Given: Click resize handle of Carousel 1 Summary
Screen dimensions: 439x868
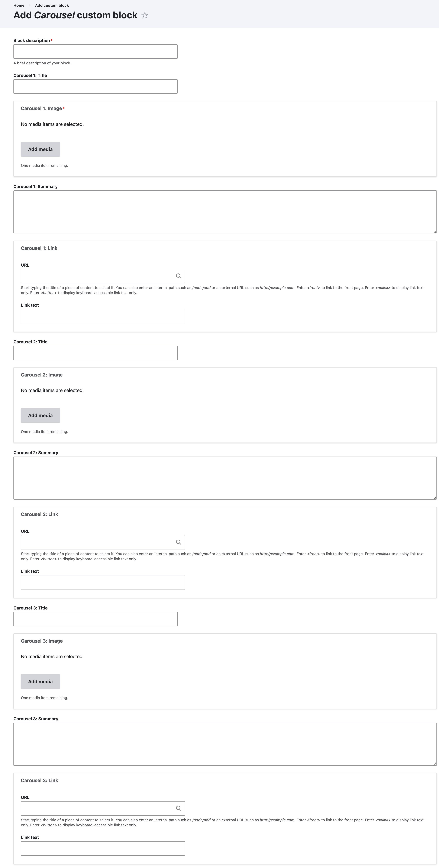Looking at the screenshot, I should pyautogui.click(x=435, y=231).
